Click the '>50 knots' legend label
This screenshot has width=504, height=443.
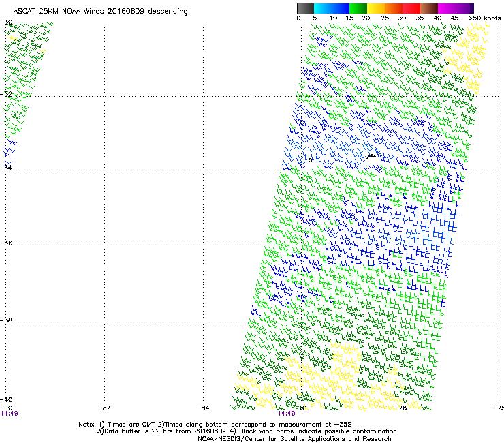[484, 18]
